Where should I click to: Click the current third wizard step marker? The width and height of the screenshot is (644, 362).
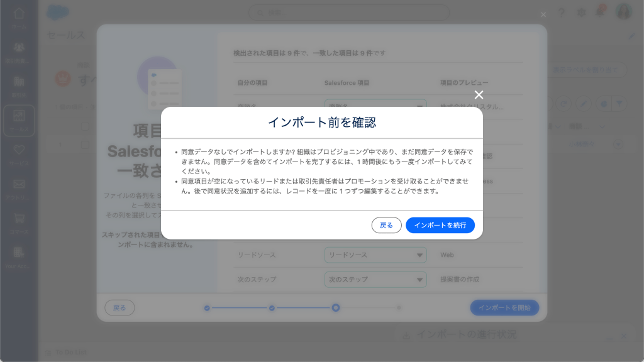[336, 308]
